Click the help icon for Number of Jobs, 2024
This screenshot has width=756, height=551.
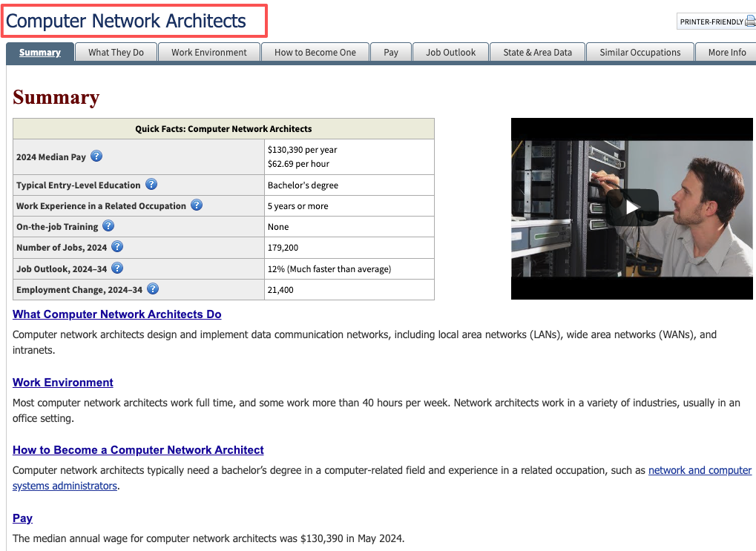(x=116, y=247)
